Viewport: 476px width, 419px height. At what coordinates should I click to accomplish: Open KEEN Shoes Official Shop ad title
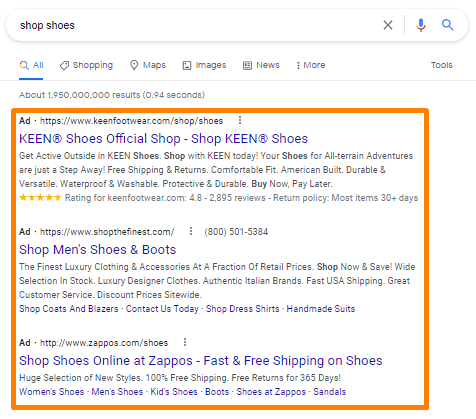click(163, 139)
